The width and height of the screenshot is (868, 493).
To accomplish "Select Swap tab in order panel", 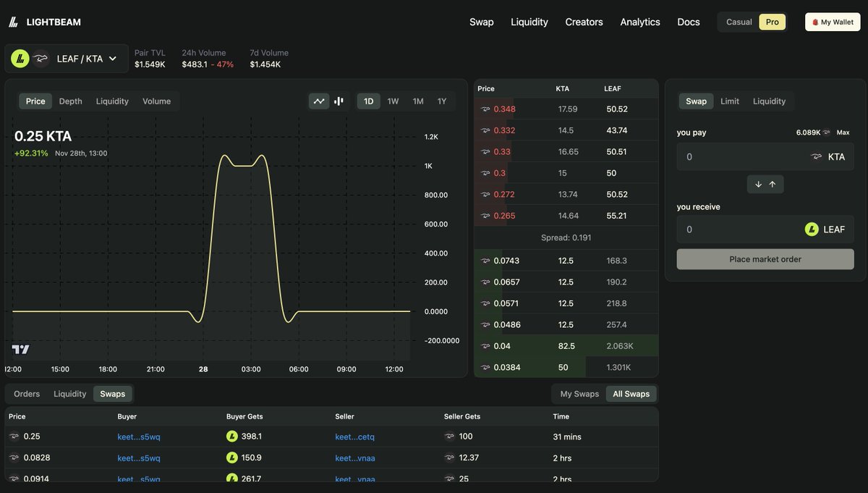I will coord(697,101).
